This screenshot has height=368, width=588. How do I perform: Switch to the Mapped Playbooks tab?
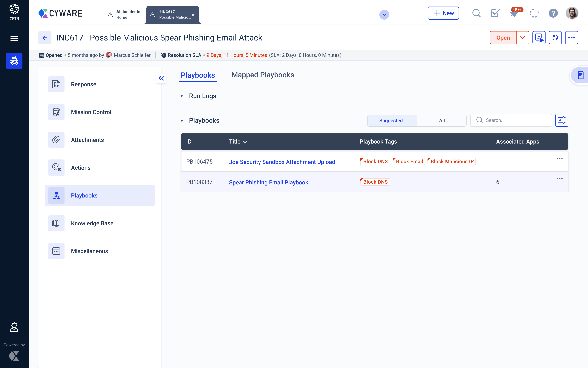click(263, 75)
